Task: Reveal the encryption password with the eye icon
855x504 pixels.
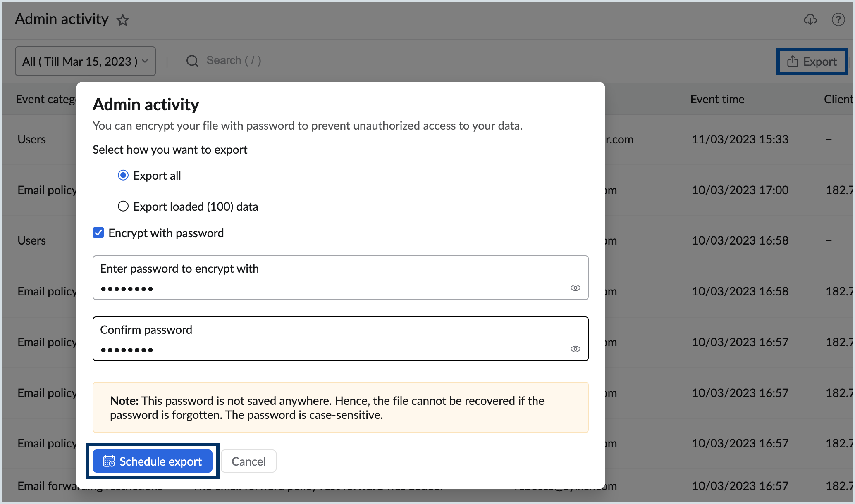Action: [x=575, y=288]
